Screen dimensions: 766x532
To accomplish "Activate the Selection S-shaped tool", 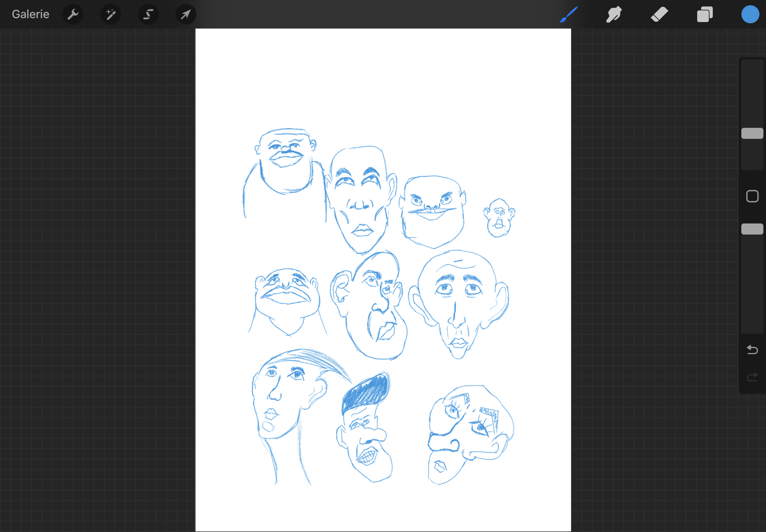I will [x=148, y=14].
